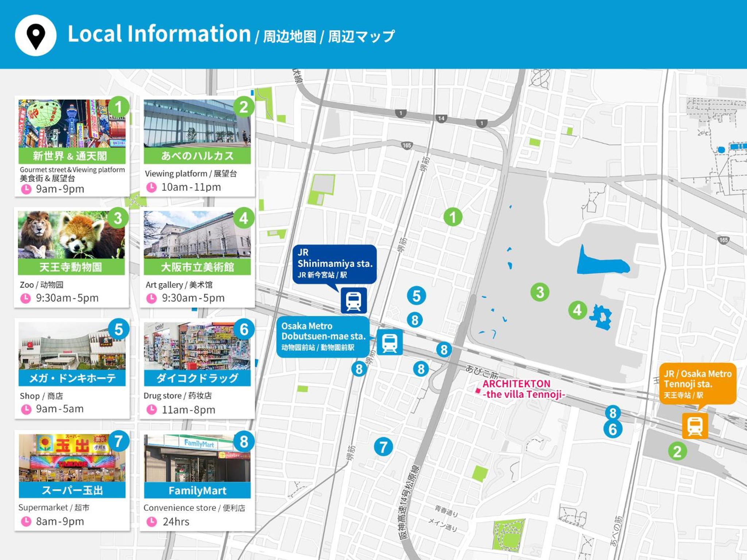The image size is (747, 560).
Task: Click the clock icon beside 24hrs
Action: tap(151, 522)
